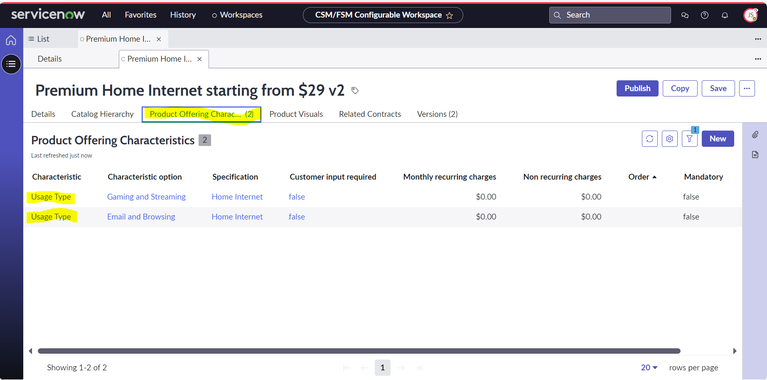Viewport: 767px width, 380px height.
Task: Open the Favorites menu
Action: [x=140, y=15]
